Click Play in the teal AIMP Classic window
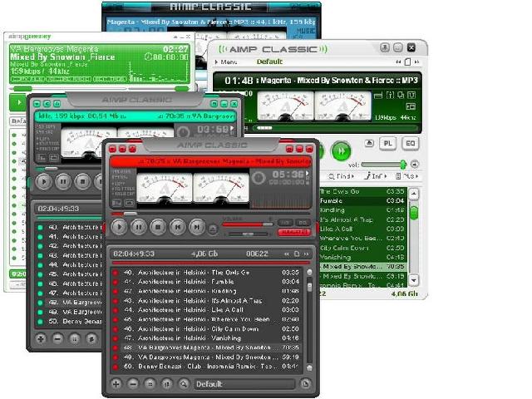Viewport: 532px width, 399px height. tap(44, 182)
